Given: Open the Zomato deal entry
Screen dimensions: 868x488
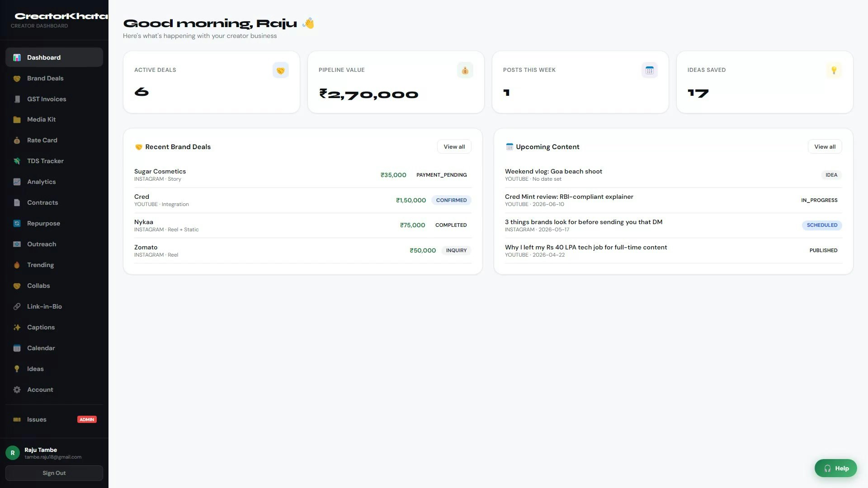Looking at the screenshot, I should tap(303, 251).
